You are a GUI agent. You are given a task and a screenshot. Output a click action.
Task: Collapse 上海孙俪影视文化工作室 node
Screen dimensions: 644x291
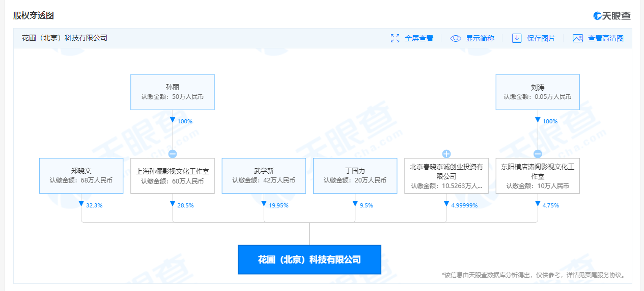click(173, 154)
